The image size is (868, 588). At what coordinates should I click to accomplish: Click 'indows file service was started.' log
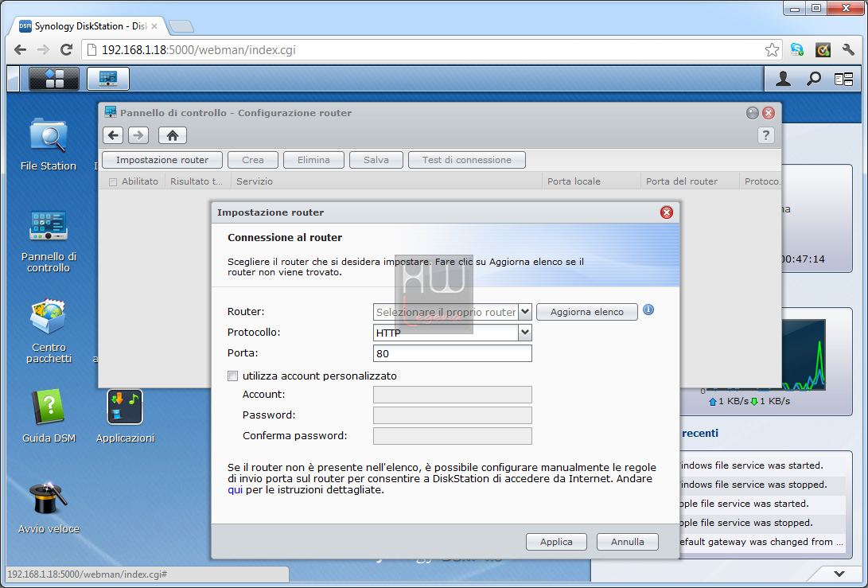point(751,465)
